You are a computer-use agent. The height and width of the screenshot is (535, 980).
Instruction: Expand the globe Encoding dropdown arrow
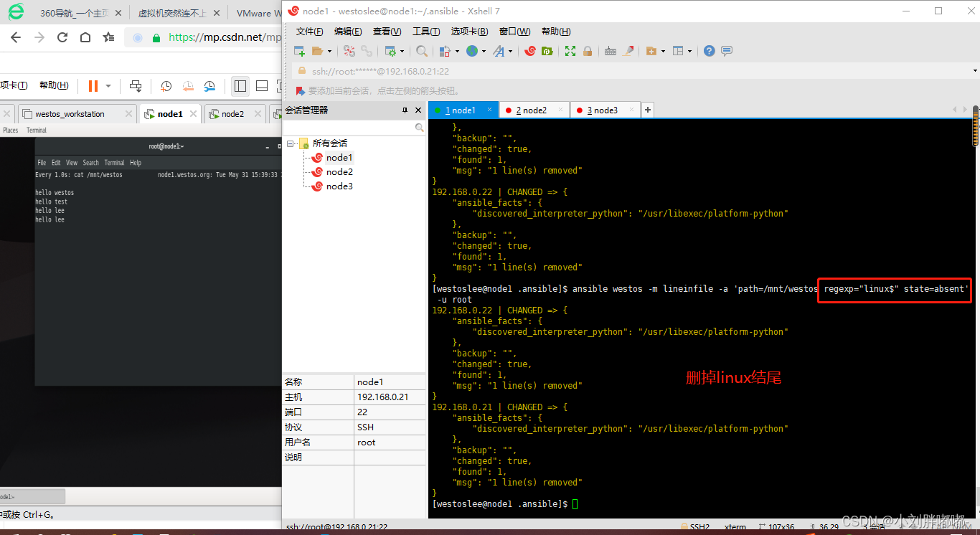484,51
